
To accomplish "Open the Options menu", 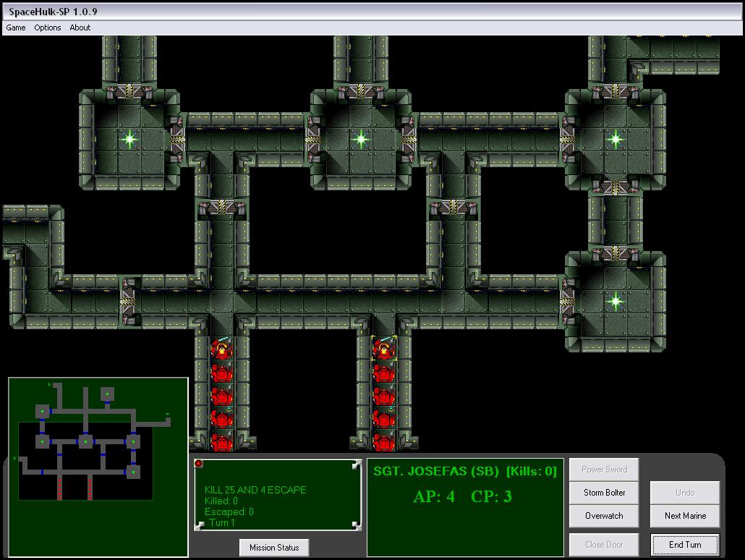I will 48,27.
